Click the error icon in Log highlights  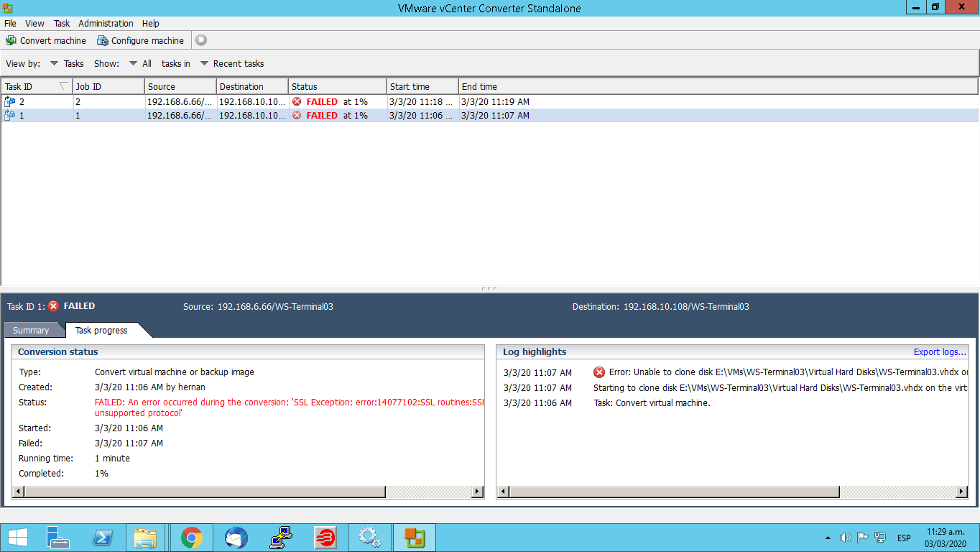pos(599,372)
